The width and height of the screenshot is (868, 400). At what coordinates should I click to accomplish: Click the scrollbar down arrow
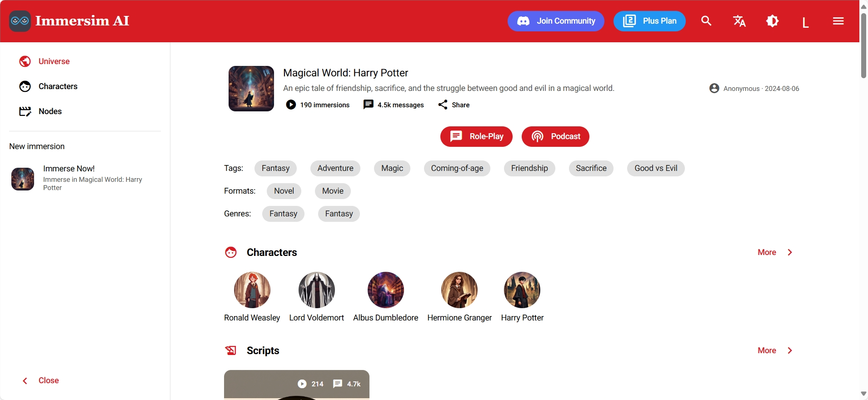[864, 394]
